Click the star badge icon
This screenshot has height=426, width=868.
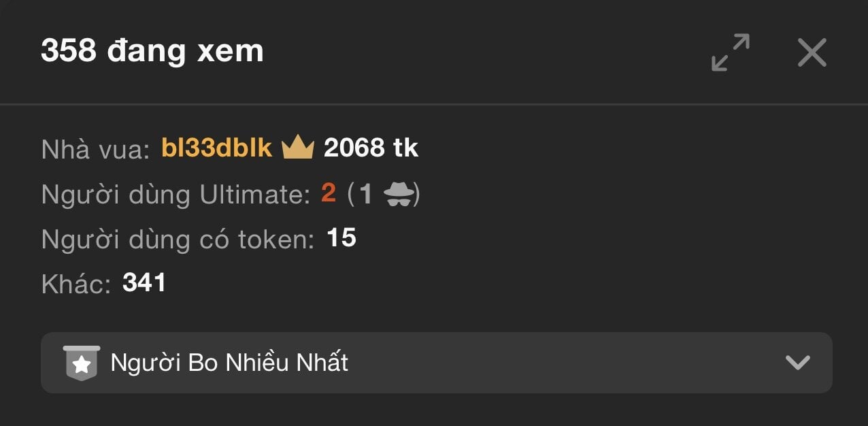[x=82, y=363]
